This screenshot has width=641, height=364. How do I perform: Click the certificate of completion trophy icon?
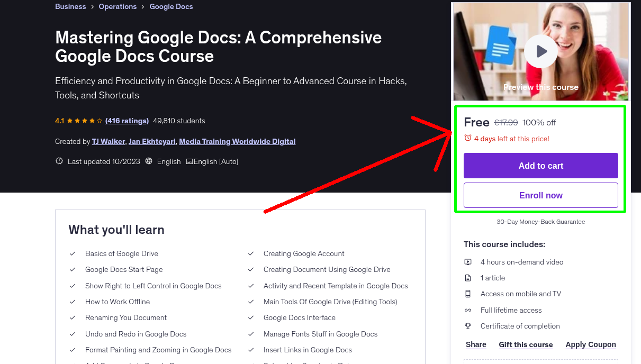[x=468, y=326]
